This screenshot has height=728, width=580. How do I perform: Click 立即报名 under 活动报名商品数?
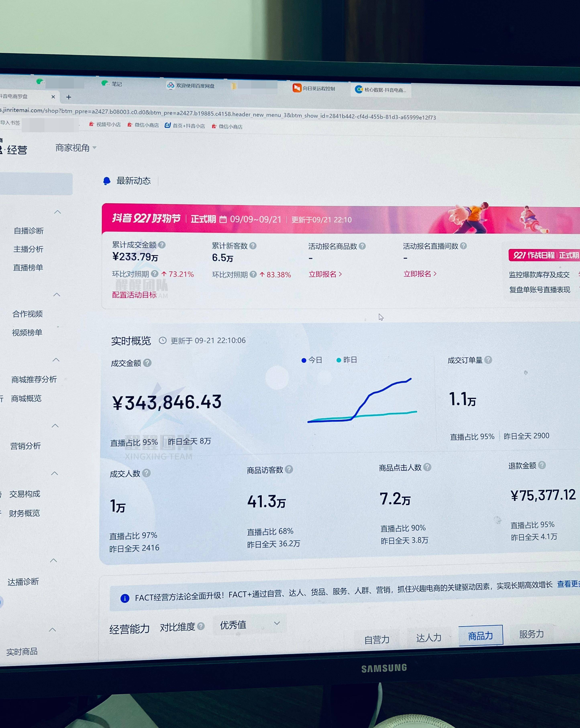325,274
